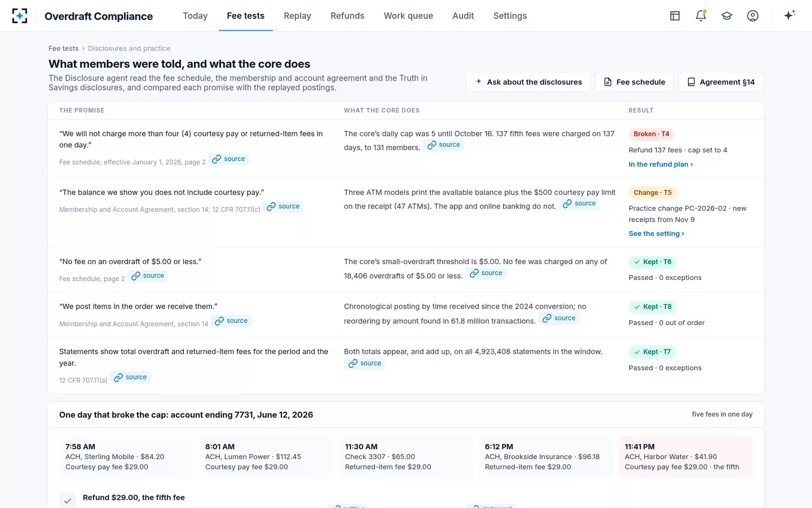Select the 7:58 AM Sterling Mobile fee card
This screenshot has height=508, width=812.
pyautogui.click(x=126, y=457)
